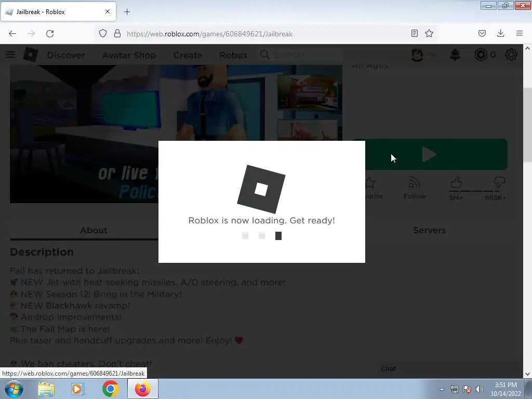Viewport: 532px width, 399px height.
Task: Open the Avatar Shop link
Action: coord(129,55)
